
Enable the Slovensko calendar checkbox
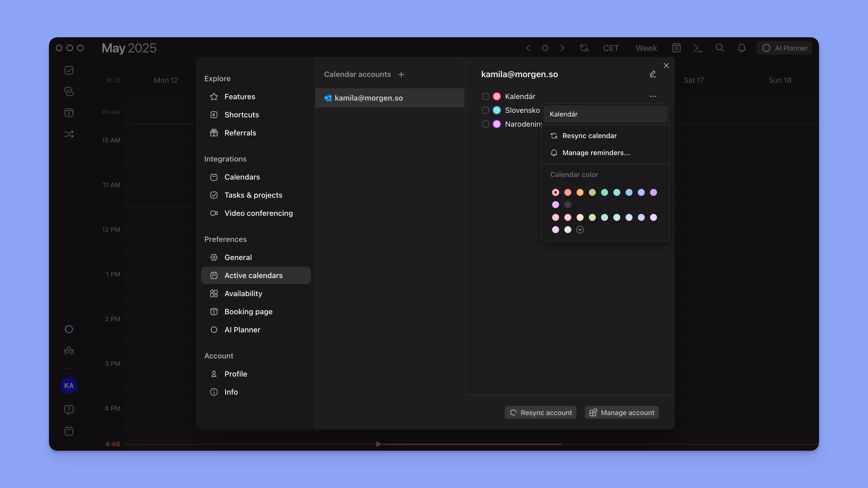click(486, 110)
